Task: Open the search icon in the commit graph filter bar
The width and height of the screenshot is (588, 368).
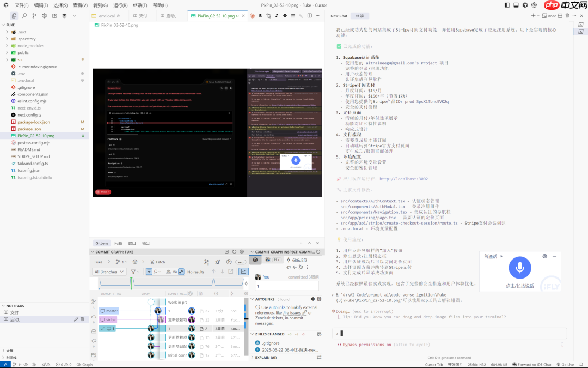Action: click(156, 272)
